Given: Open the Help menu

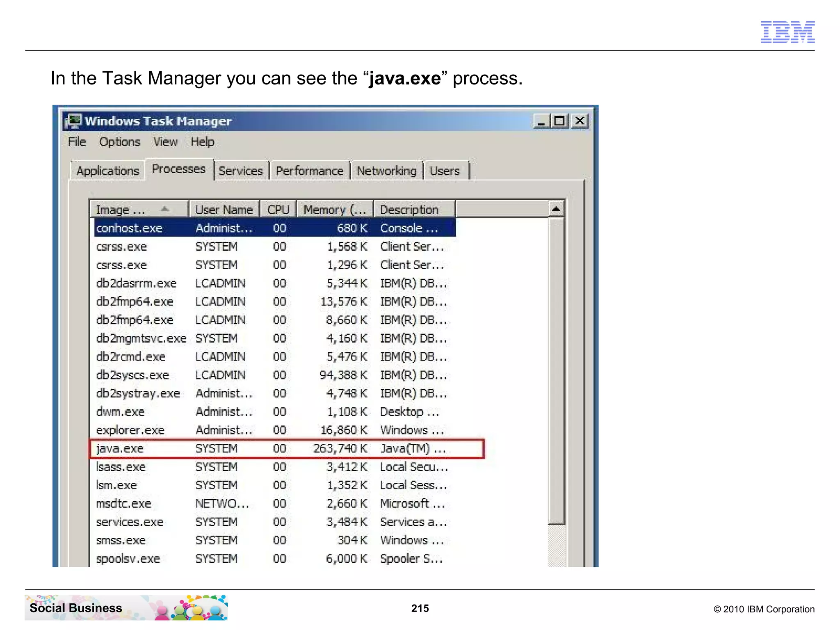Looking at the screenshot, I should pyautogui.click(x=203, y=142).
